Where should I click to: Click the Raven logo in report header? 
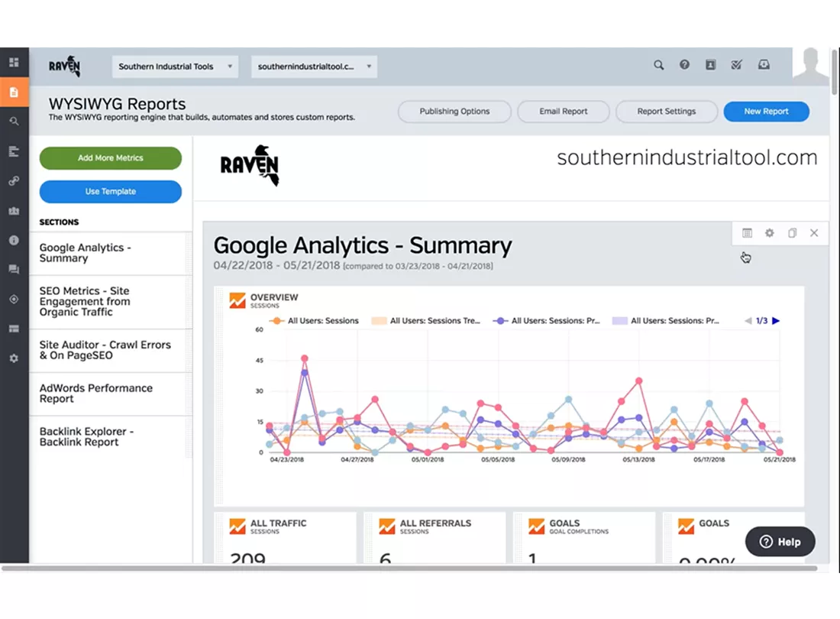click(250, 166)
